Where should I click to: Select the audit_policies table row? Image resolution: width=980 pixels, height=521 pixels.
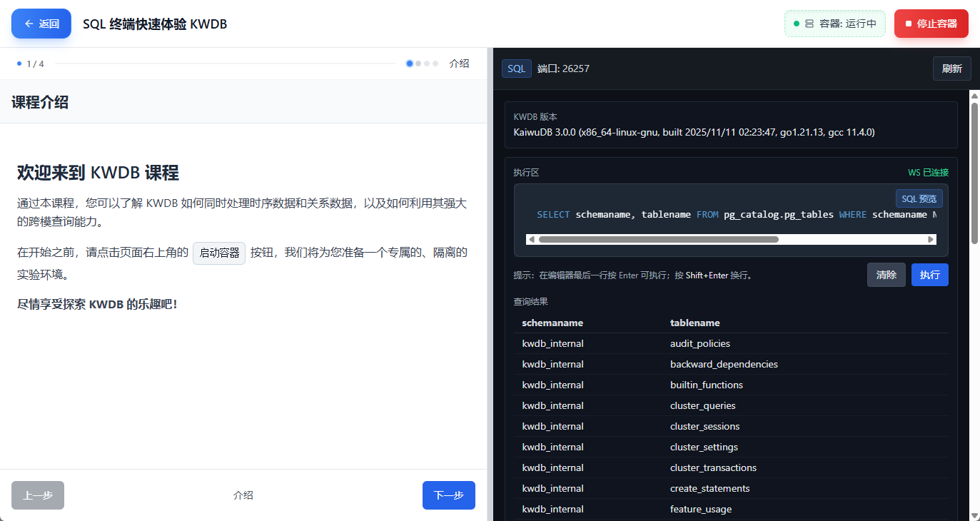(731, 343)
